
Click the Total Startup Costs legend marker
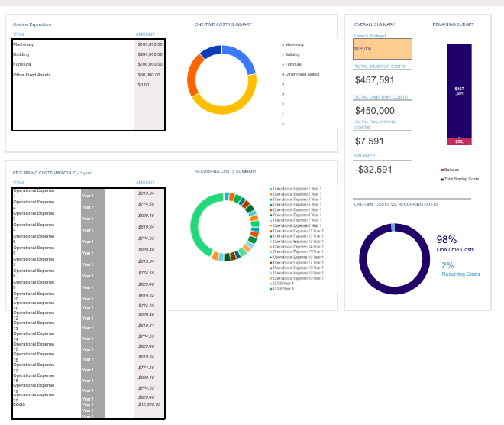[x=443, y=179]
